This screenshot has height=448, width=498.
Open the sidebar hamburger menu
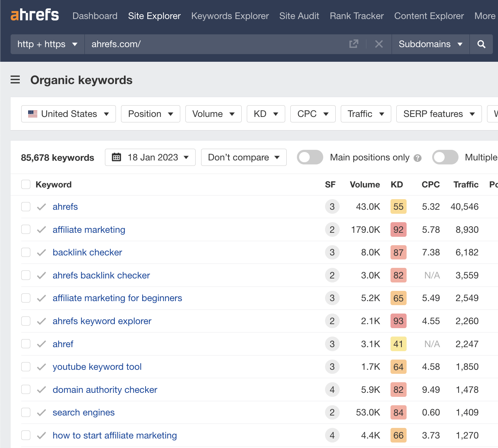tap(15, 80)
